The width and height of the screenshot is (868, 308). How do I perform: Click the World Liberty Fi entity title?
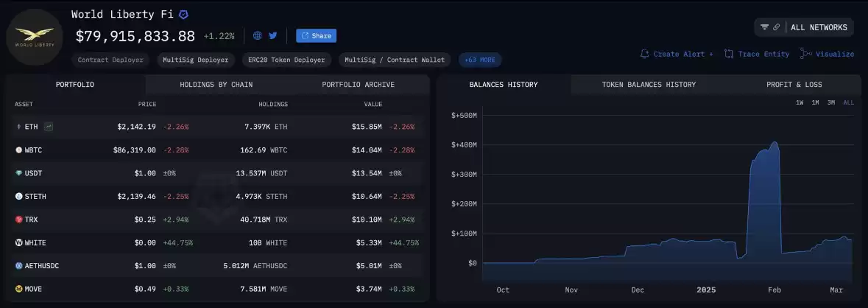point(122,15)
